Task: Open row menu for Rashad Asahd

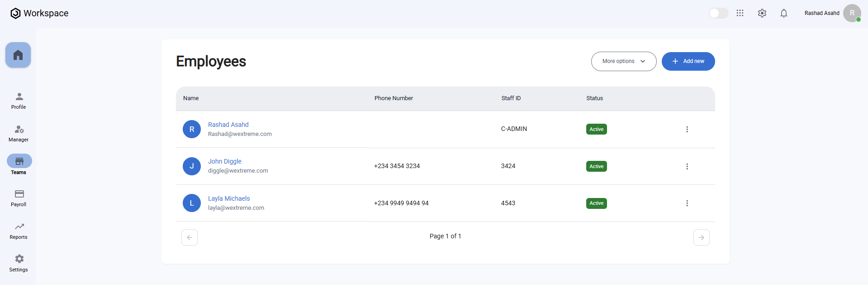Action: click(687, 129)
